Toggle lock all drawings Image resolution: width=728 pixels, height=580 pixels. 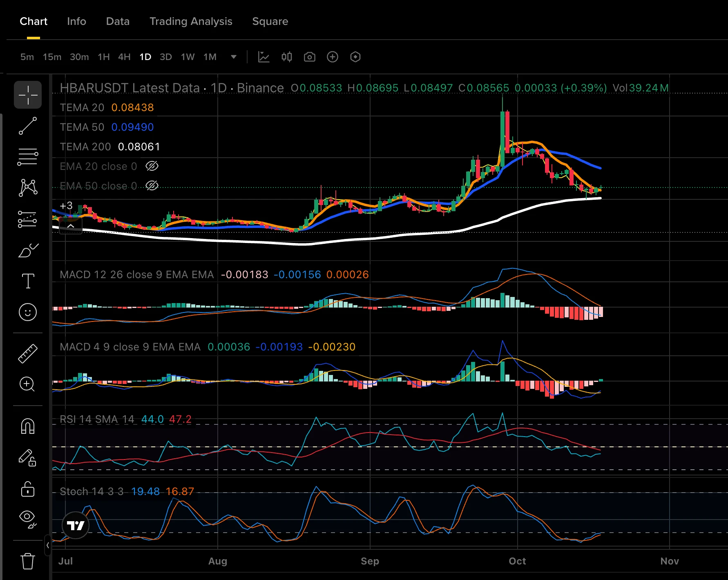point(28,489)
